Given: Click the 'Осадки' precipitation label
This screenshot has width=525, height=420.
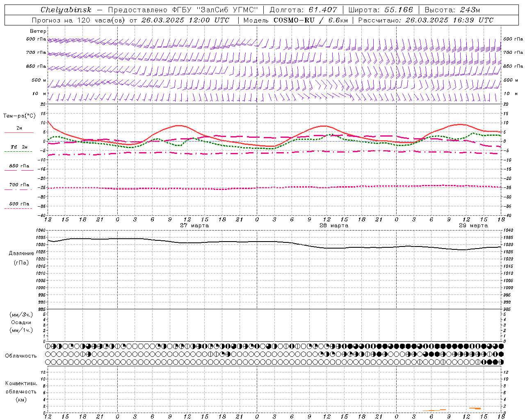Looking at the screenshot, I should point(21,322).
